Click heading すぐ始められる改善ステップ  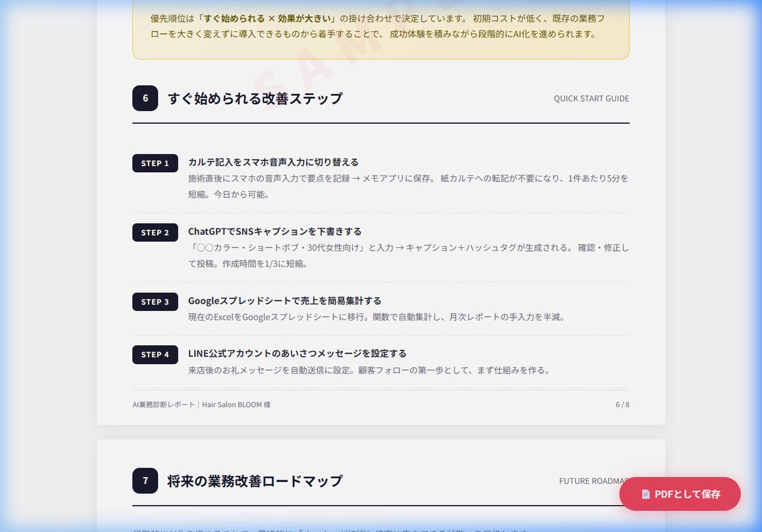tap(255, 99)
